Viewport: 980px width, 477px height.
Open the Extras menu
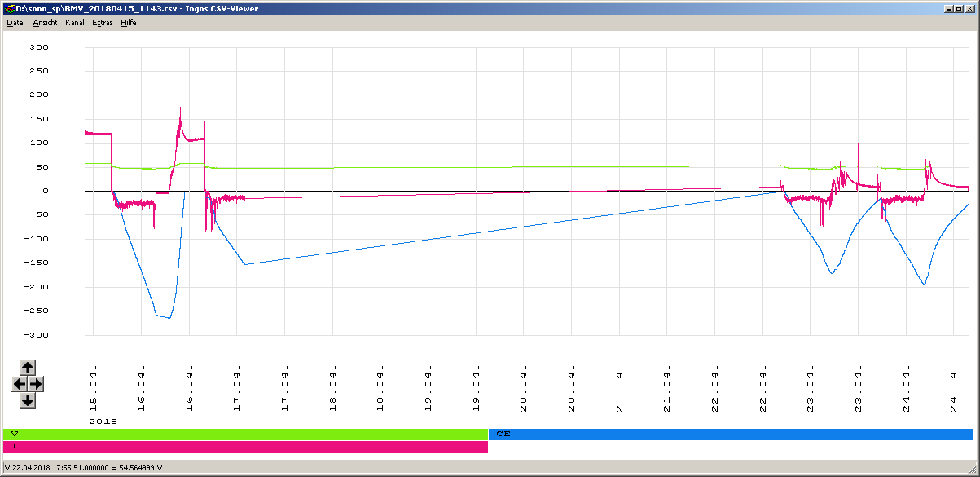(x=102, y=23)
